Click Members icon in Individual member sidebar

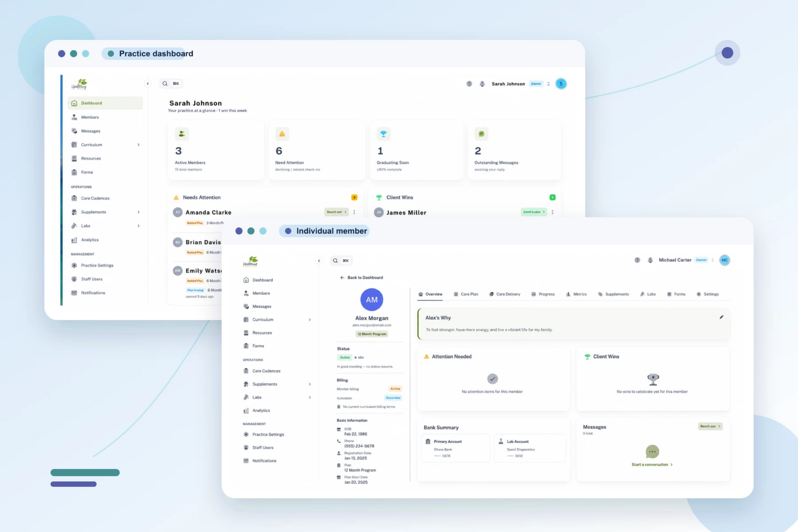point(246,294)
